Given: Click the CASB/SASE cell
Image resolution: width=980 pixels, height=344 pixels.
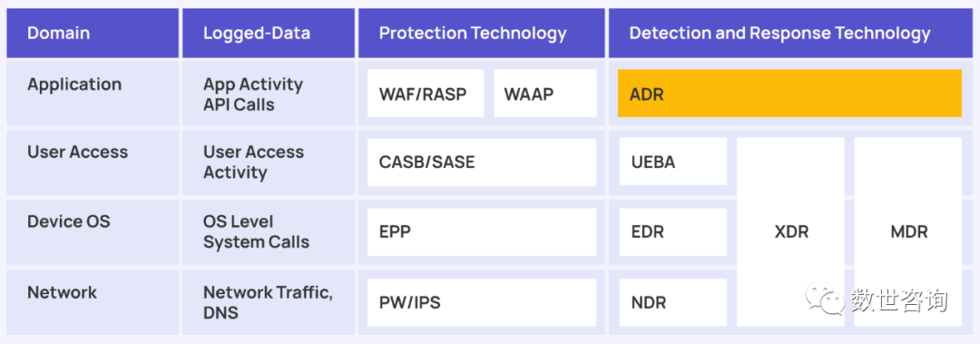Looking at the screenshot, I should tap(482, 162).
